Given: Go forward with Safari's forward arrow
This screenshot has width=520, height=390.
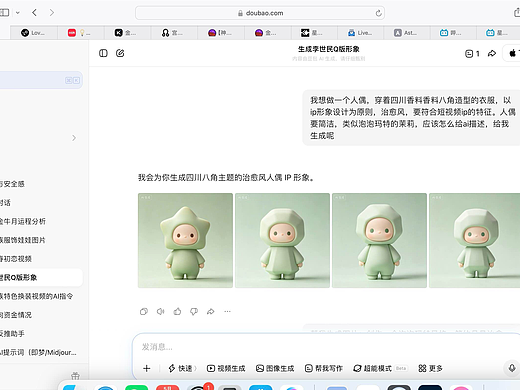Looking at the screenshot, I should tap(52, 13).
